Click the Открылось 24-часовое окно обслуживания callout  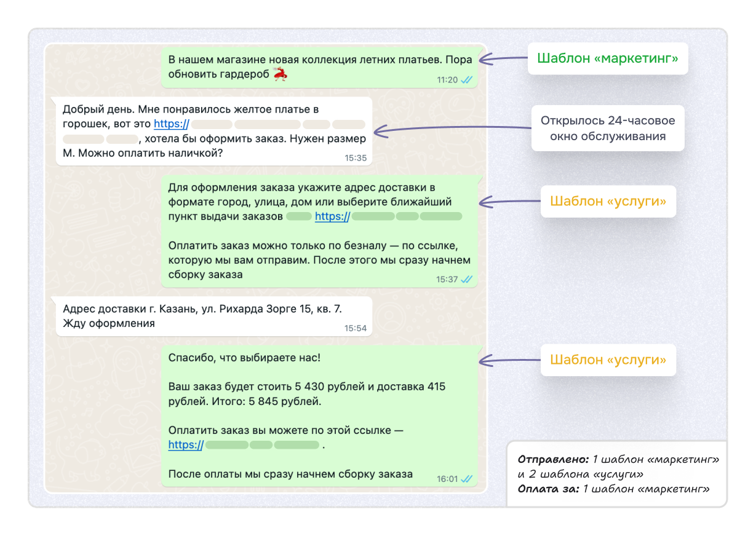[608, 128]
